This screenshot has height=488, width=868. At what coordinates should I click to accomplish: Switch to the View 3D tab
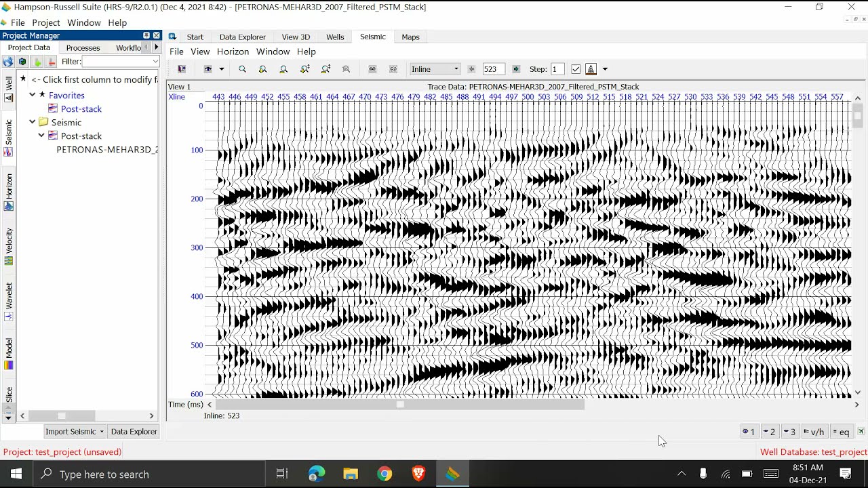[x=296, y=37]
